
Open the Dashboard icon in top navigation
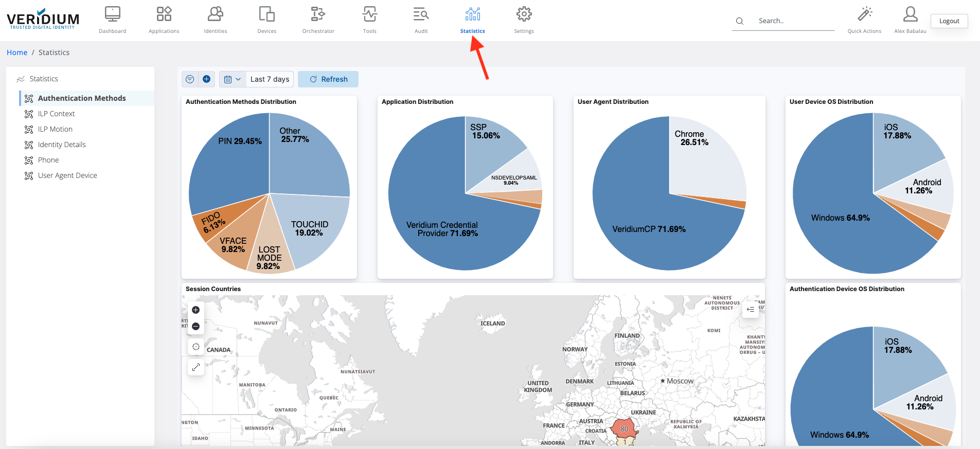112,14
